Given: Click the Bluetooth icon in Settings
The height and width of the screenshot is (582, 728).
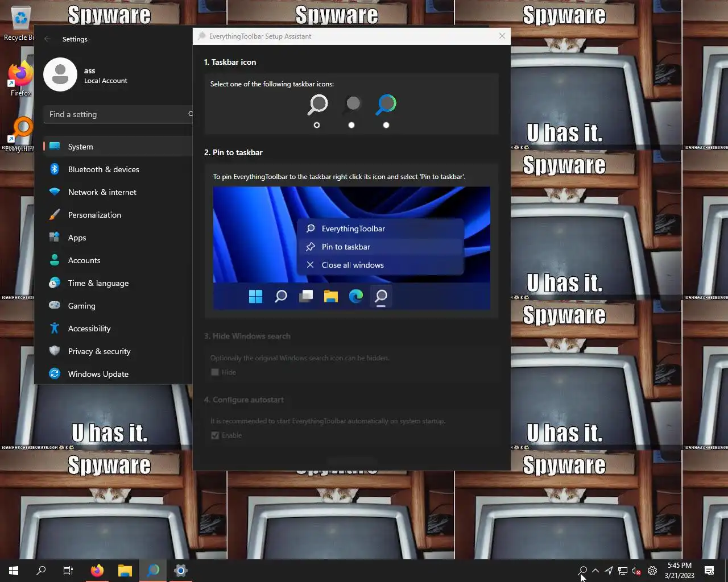Looking at the screenshot, I should point(55,169).
